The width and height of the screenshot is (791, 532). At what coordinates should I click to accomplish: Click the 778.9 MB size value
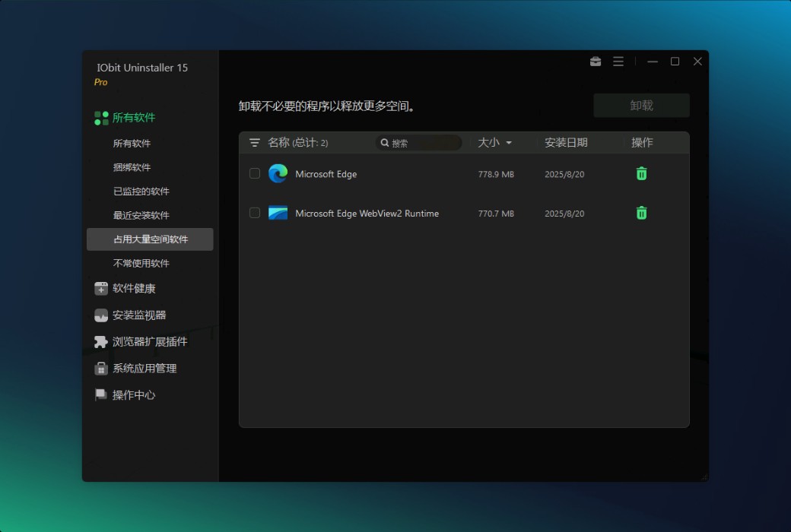[496, 175]
